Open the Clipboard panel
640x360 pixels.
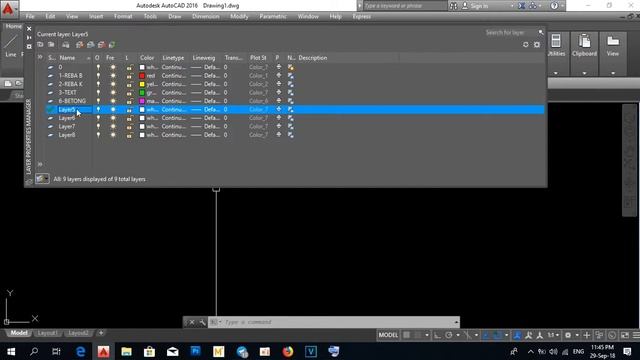coord(584,46)
